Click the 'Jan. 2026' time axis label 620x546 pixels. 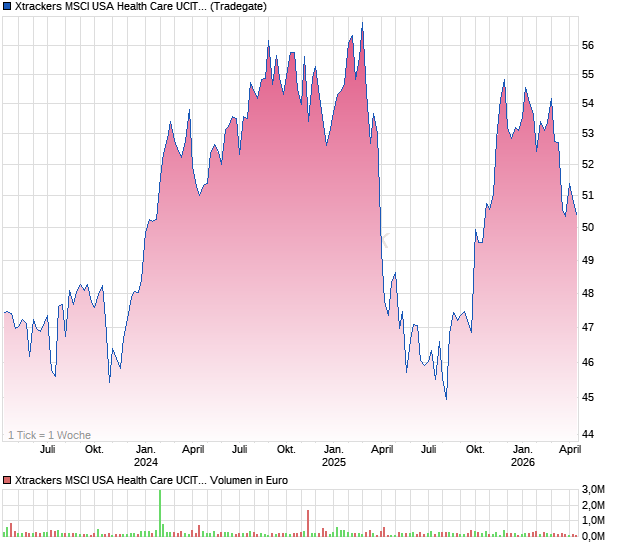click(523, 456)
